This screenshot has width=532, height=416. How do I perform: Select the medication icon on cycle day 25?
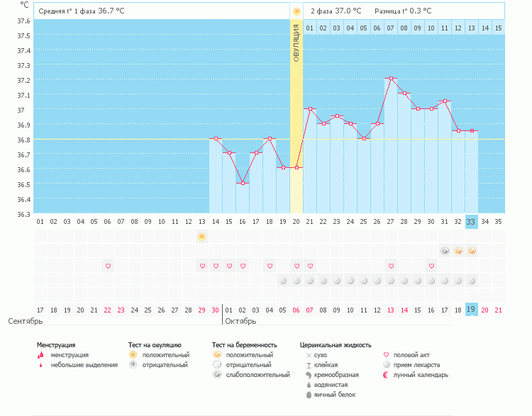[x=364, y=281]
